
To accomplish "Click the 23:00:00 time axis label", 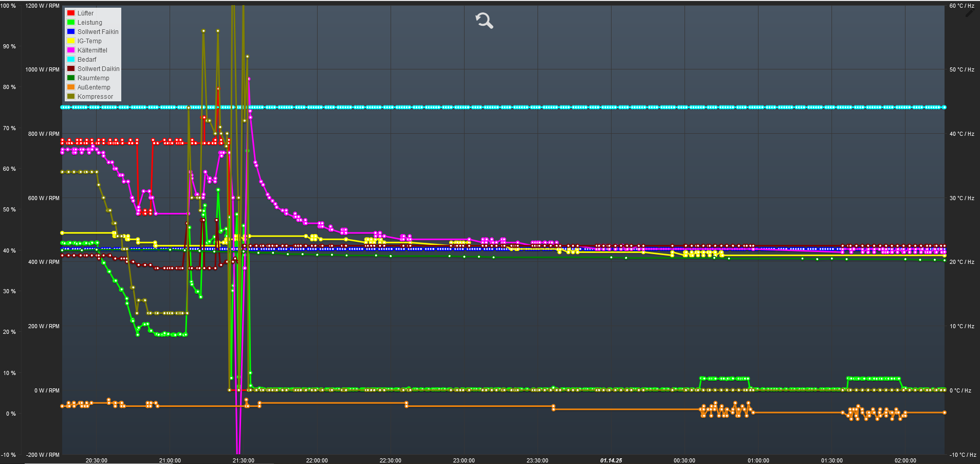I will [464, 460].
